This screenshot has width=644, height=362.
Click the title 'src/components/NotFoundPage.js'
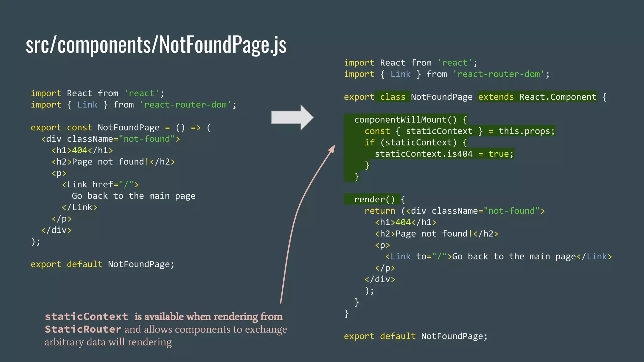pos(156,45)
